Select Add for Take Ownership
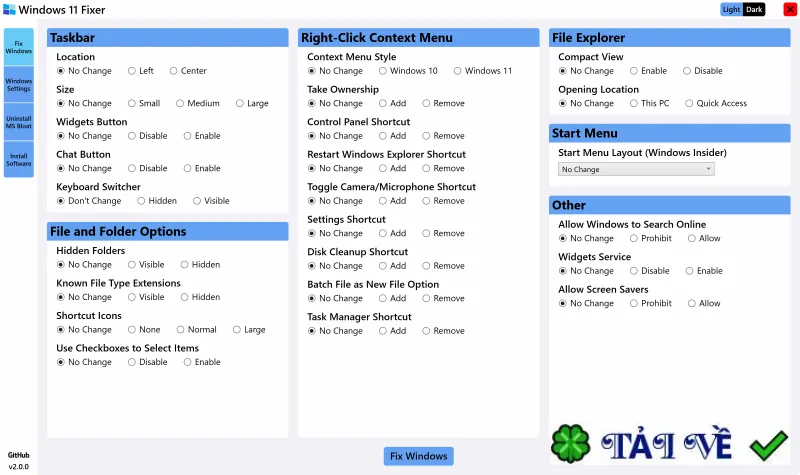The height and width of the screenshot is (475, 800). coord(393,103)
